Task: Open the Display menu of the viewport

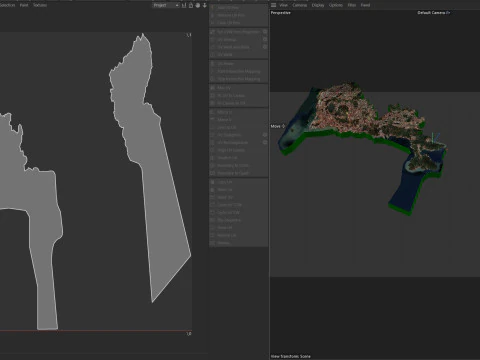Action: tap(318, 5)
